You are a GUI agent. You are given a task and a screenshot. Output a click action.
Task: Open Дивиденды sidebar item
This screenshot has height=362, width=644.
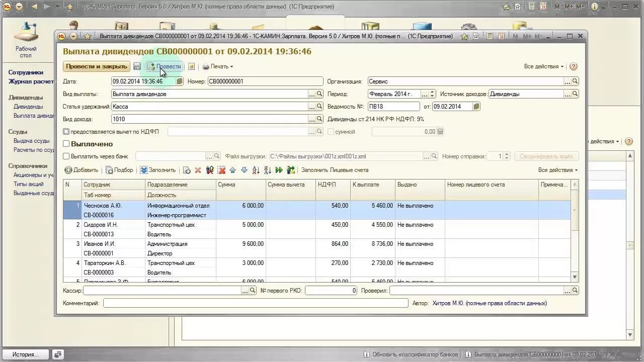(x=28, y=107)
